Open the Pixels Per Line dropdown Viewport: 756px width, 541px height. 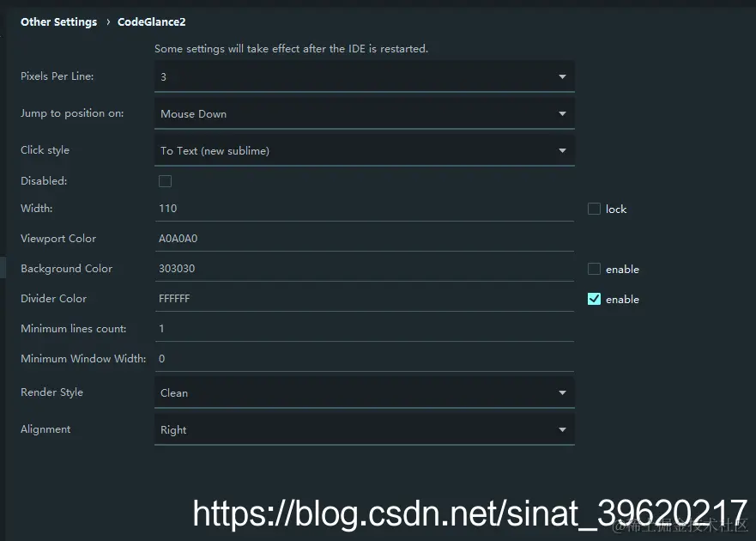coord(365,76)
